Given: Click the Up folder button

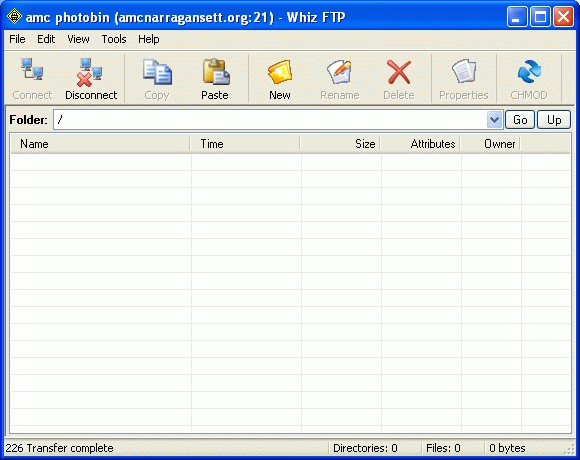Looking at the screenshot, I should point(554,120).
